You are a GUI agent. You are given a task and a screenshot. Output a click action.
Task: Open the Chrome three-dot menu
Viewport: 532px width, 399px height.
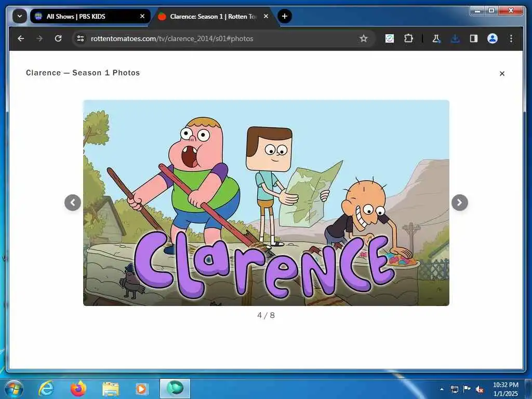511,38
